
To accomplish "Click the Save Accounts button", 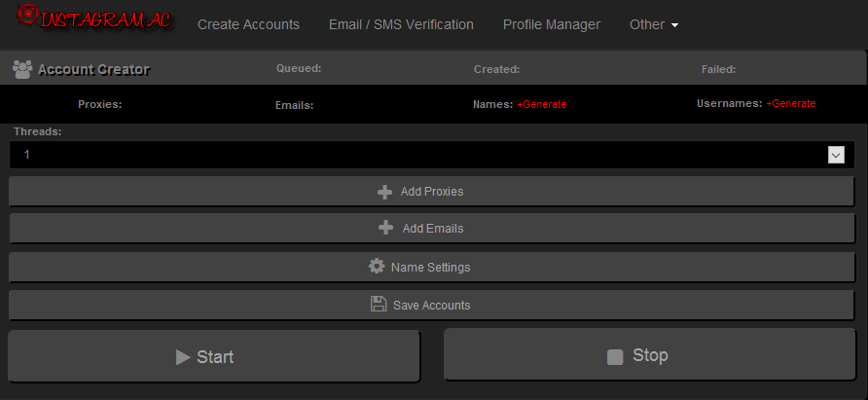I will tap(432, 305).
